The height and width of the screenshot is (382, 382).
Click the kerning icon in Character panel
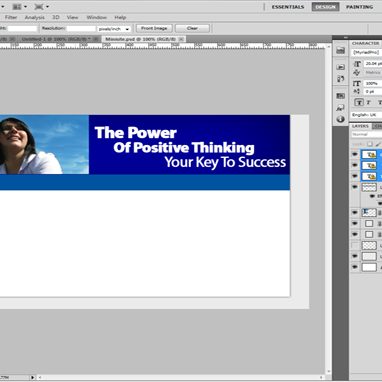[357, 72]
